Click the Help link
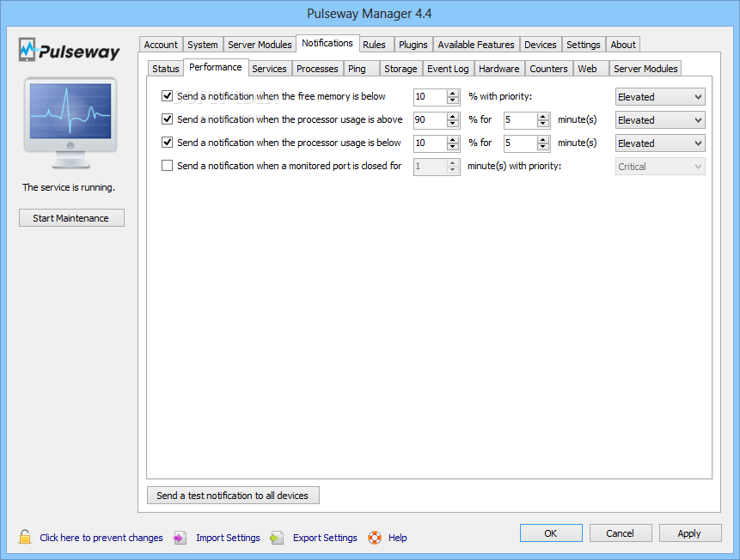 [398, 538]
